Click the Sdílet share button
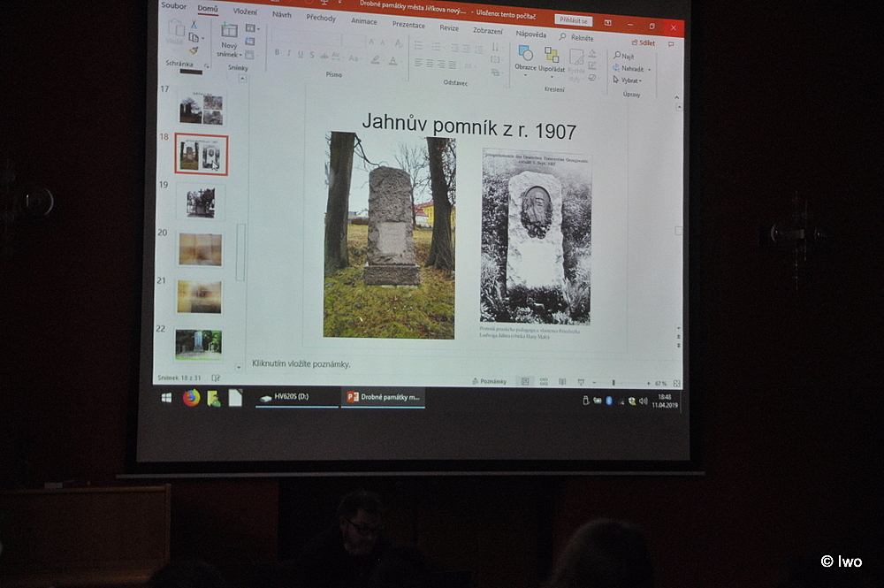Viewport: 884px width, 588px height. tap(644, 42)
